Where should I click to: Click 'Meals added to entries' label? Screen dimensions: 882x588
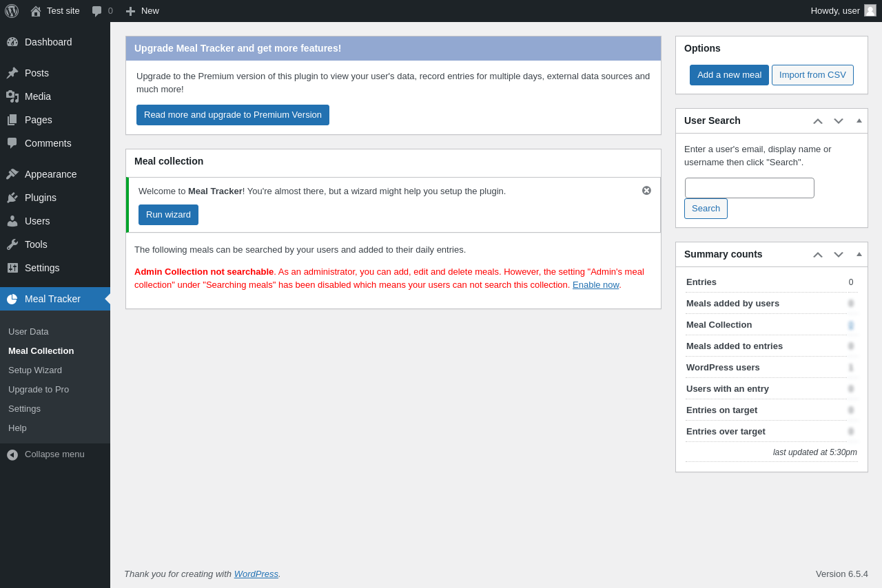(735, 346)
